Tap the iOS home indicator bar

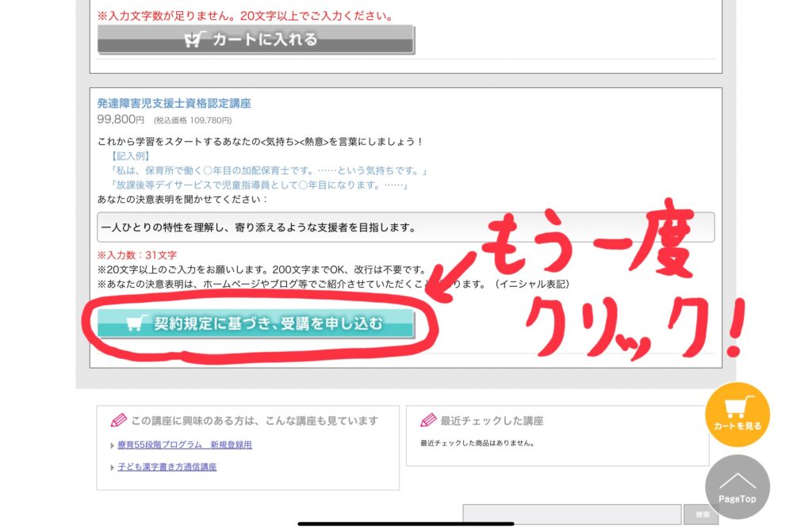[x=405, y=523]
